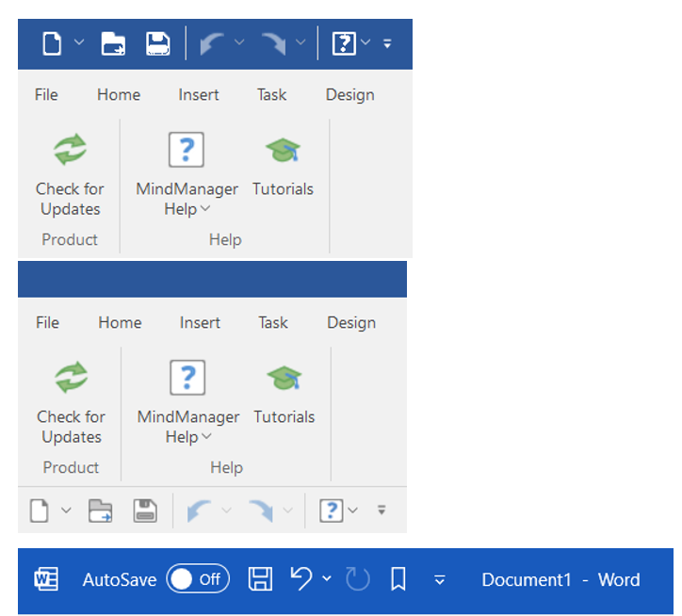
Task: Open the Help icon dropdown arrow in the gray toolbar
Action: (x=353, y=511)
